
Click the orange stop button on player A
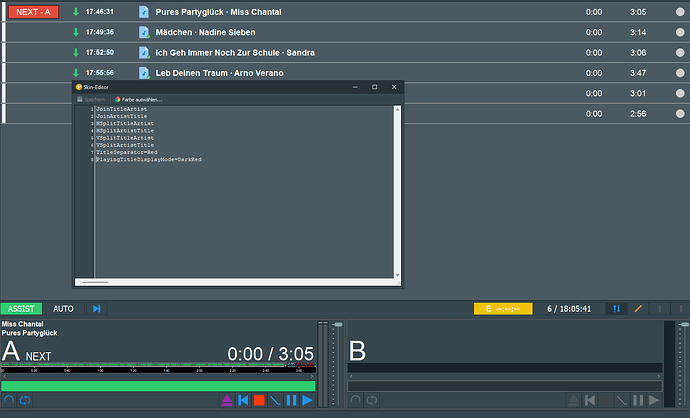click(258, 401)
